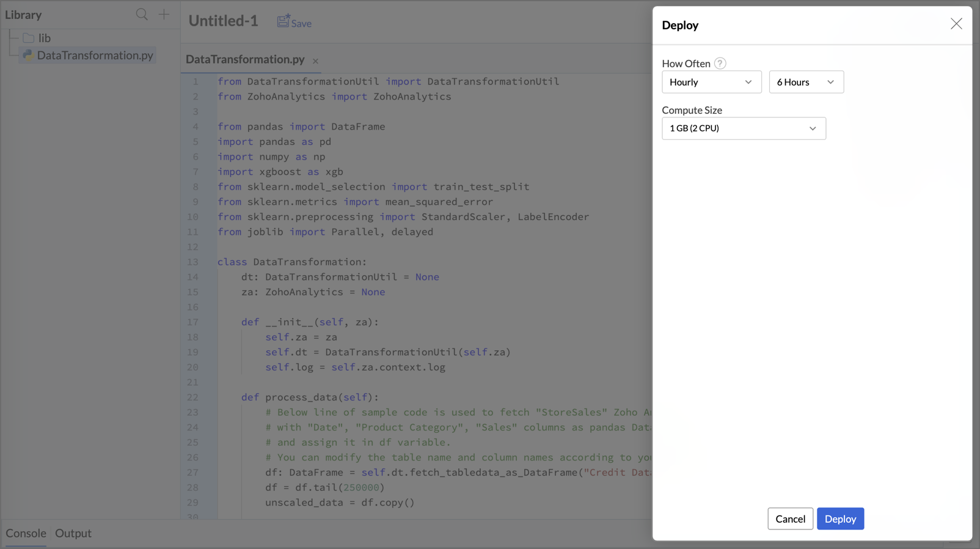Click 'class DataTransformation:' code line
Viewport: 980px width, 549px height.
click(x=292, y=262)
